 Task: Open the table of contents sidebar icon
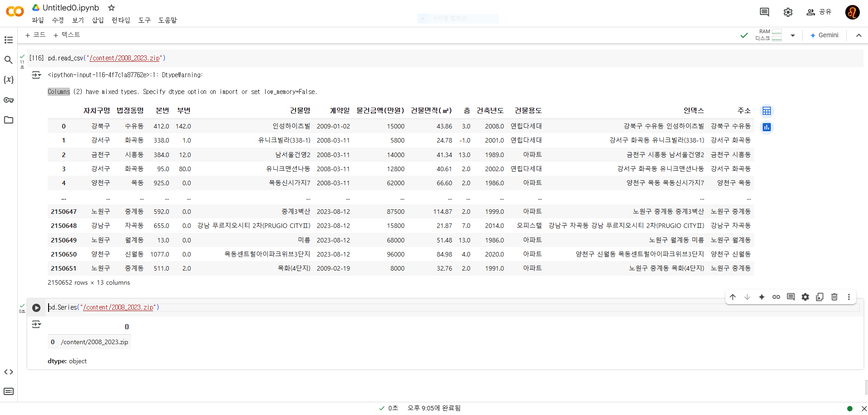tap(9, 40)
